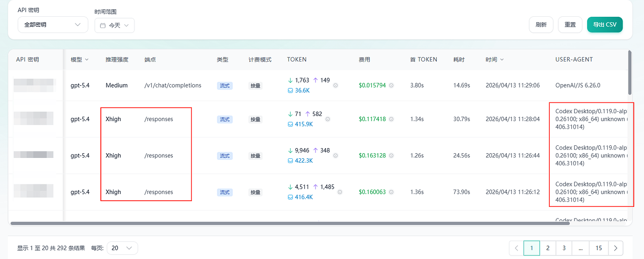Click the info icon next to cost $0.117418

pos(391,119)
